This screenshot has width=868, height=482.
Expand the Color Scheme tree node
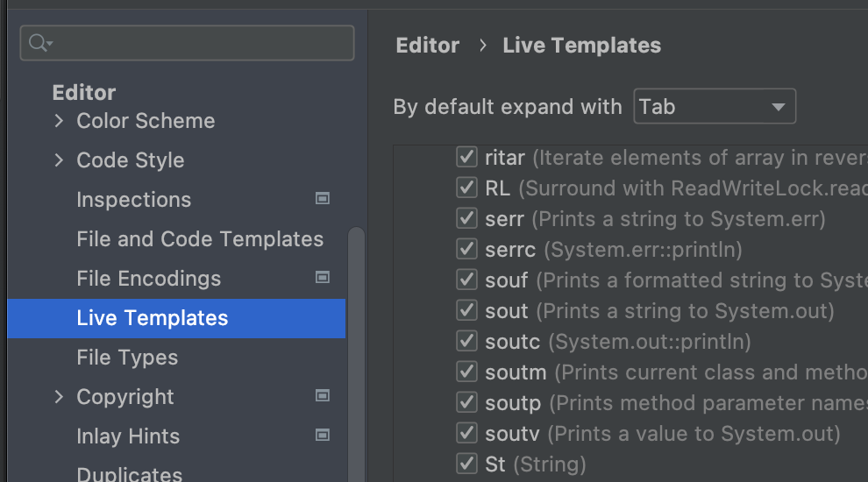tap(59, 121)
